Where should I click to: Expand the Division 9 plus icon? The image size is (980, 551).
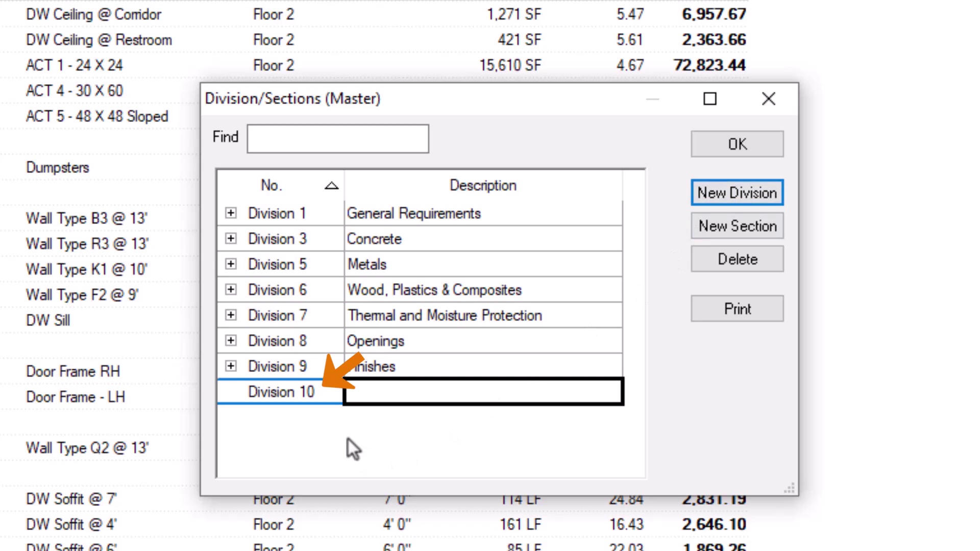click(231, 366)
